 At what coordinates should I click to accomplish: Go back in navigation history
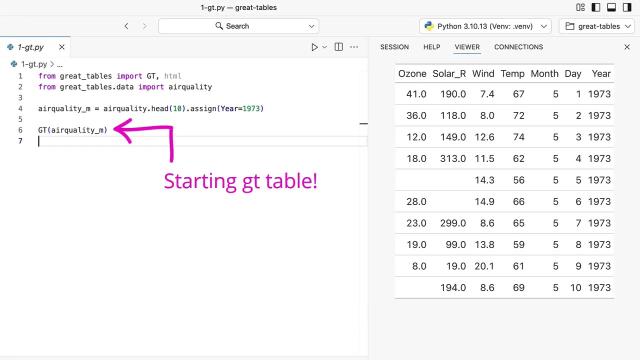[127, 26]
